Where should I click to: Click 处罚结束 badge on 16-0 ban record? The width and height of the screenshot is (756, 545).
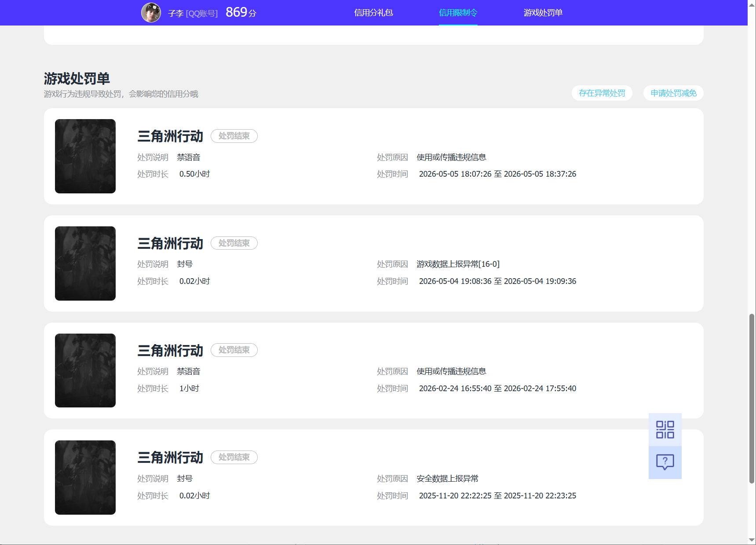point(234,243)
